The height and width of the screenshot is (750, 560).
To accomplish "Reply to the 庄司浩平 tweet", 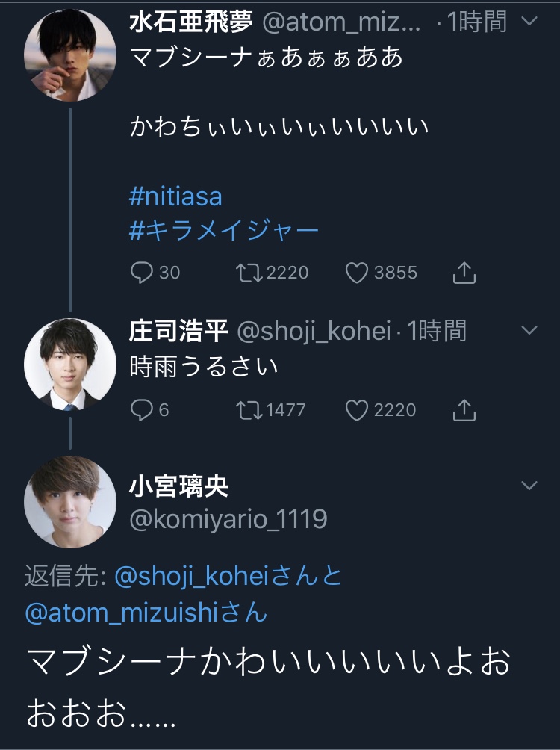I will (142, 409).
